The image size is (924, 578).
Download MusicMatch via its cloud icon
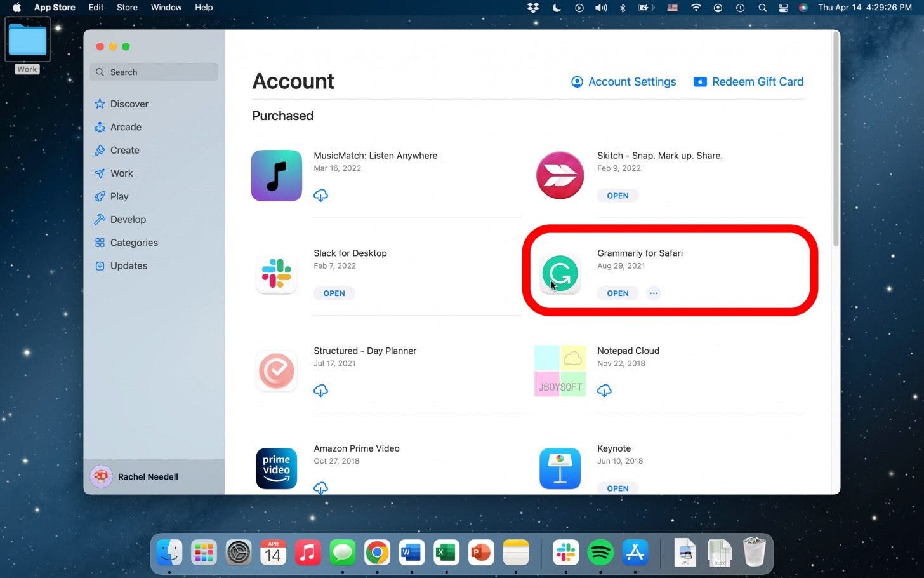tap(320, 195)
